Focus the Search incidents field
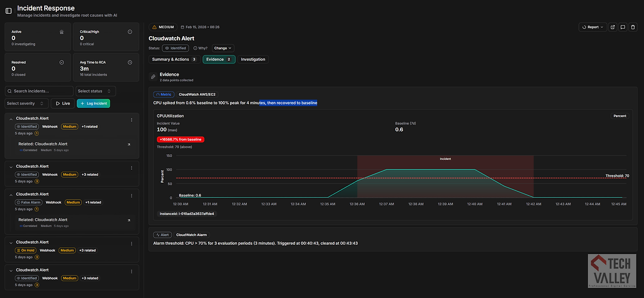This screenshot has width=644, height=298. pyautogui.click(x=39, y=91)
